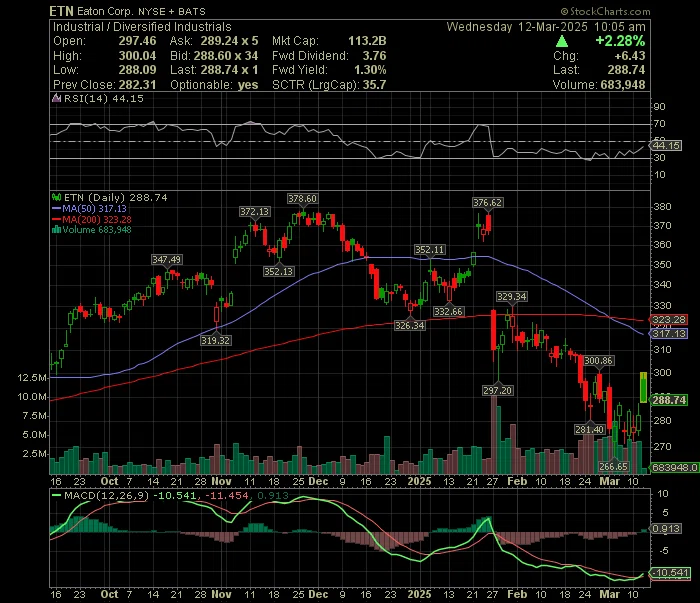
Task: Click the 332.66 price annotation
Action: point(448,312)
